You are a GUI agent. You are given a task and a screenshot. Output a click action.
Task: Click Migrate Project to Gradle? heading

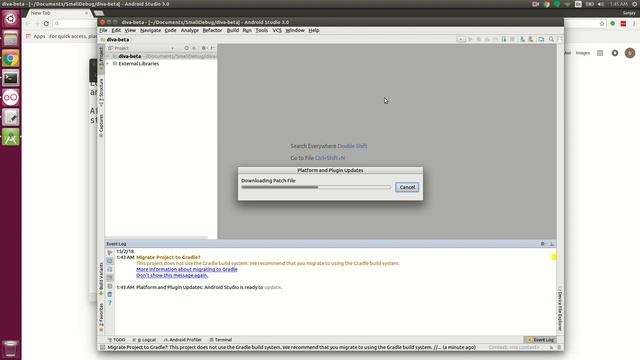pyautogui.click(x=168, y=258)
